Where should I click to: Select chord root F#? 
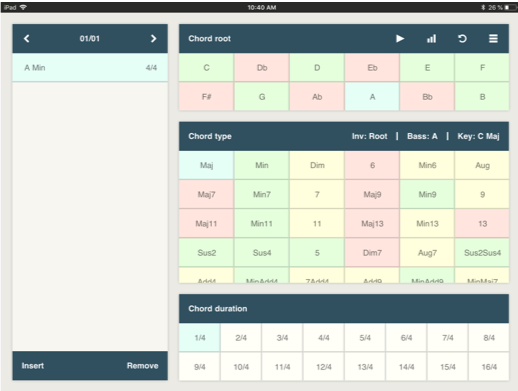[x=206, y=97]
